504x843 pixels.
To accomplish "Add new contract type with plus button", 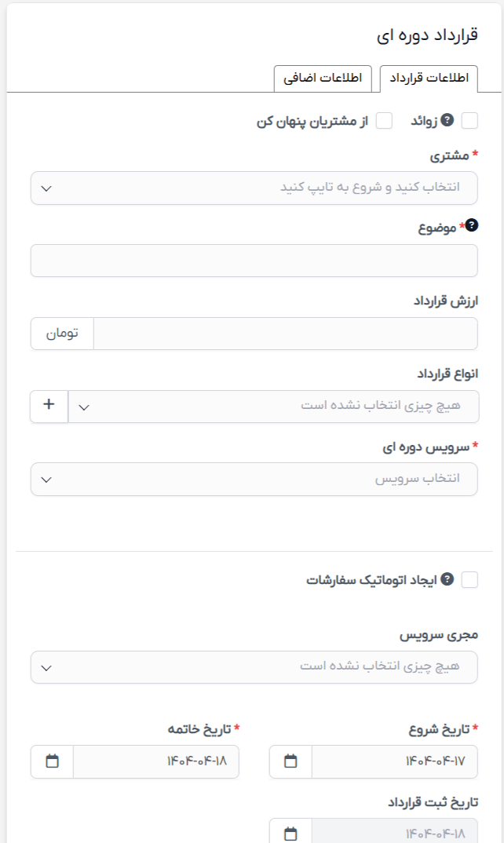I will pyautogui.click(x=49, y=406).
